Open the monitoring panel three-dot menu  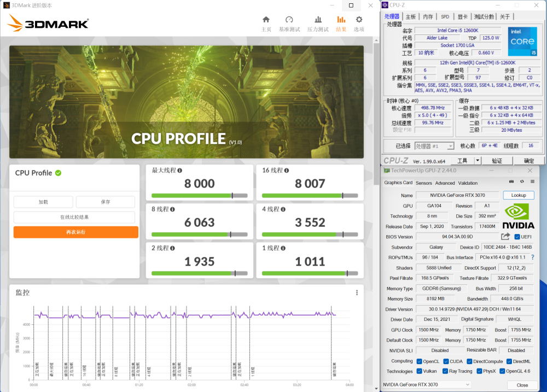click(x=357, y=293)
